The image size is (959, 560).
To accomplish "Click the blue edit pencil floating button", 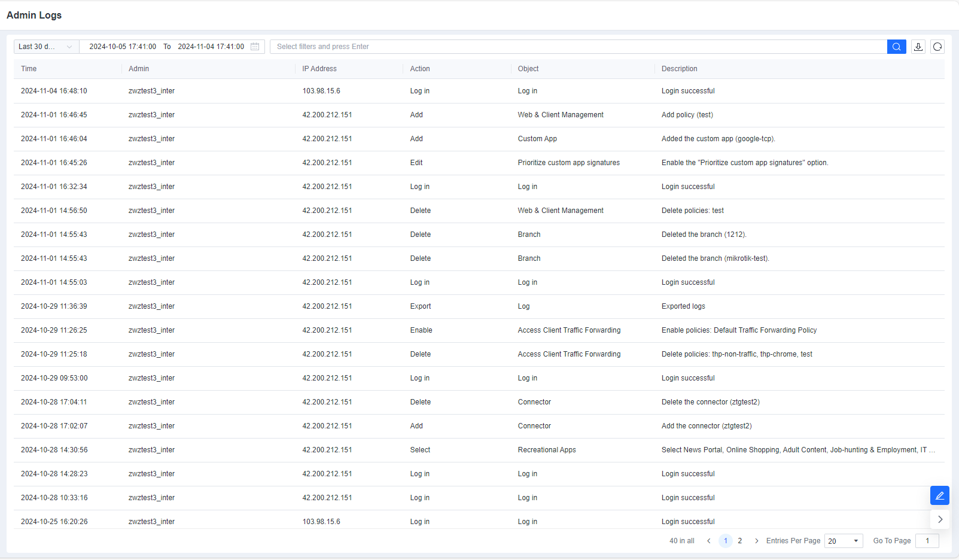I will click(940, 495).
